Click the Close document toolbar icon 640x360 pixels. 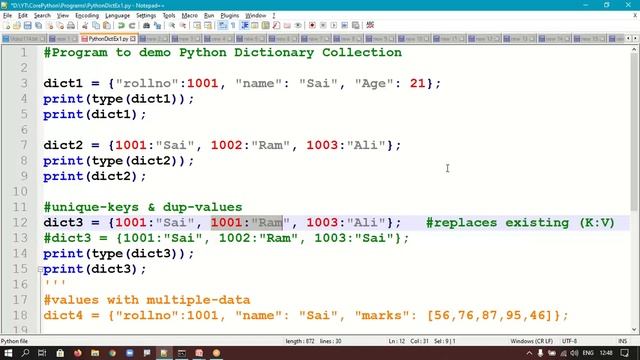point(49,25)
